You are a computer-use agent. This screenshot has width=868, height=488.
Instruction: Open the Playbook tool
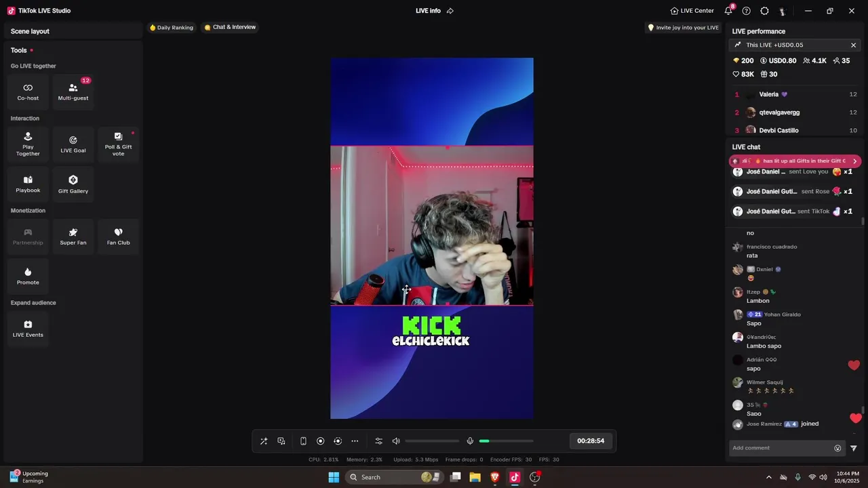(28, 184)
